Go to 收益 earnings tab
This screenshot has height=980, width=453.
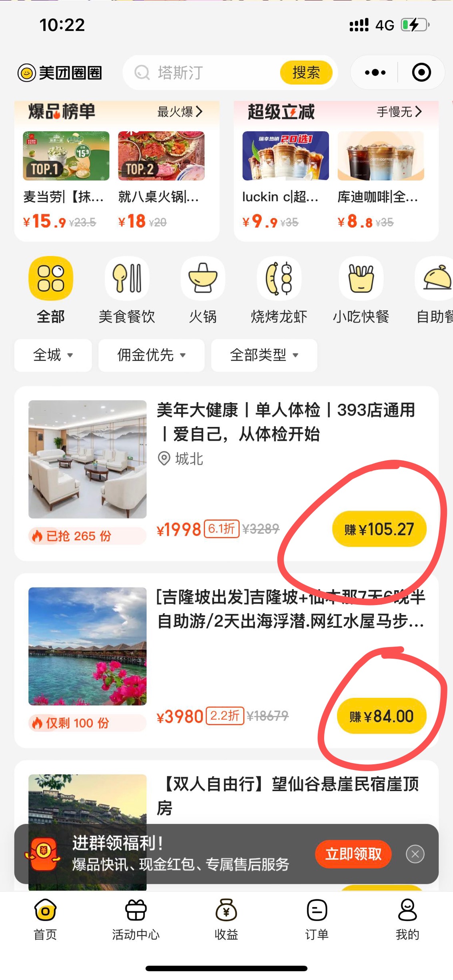[226, 919]
